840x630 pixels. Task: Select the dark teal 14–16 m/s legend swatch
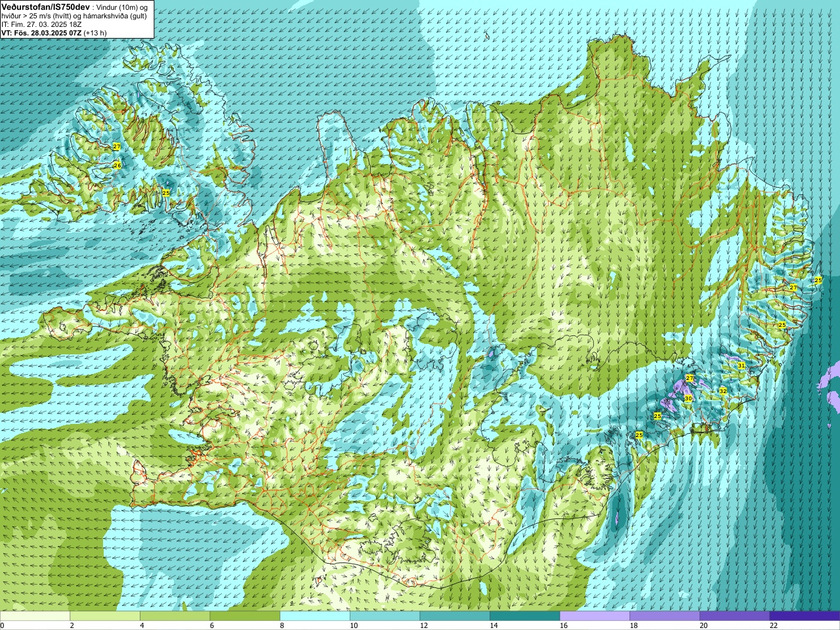(x=525, y=616)
